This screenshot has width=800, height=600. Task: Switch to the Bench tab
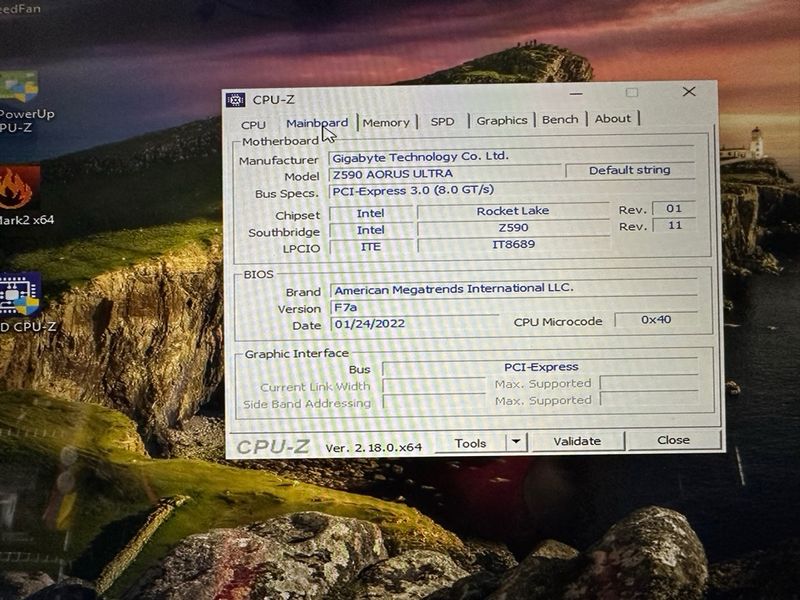click(x=560, y=119)
